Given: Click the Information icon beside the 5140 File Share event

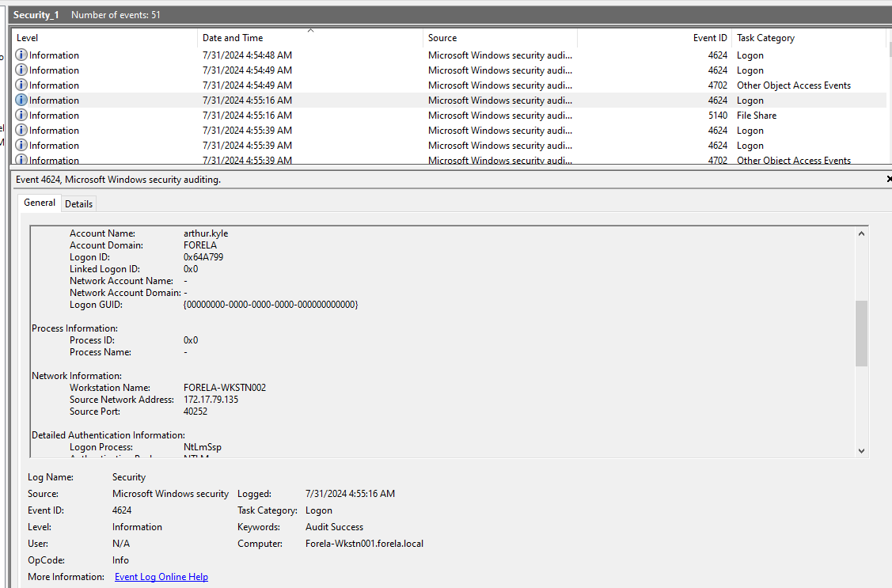Looking at the screenshot, I should coord(21,115).
